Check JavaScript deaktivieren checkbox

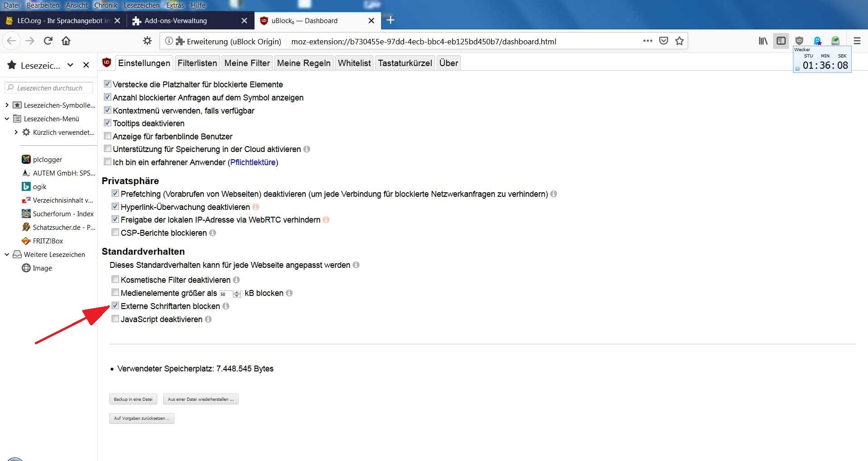click(x=115, y=318)
